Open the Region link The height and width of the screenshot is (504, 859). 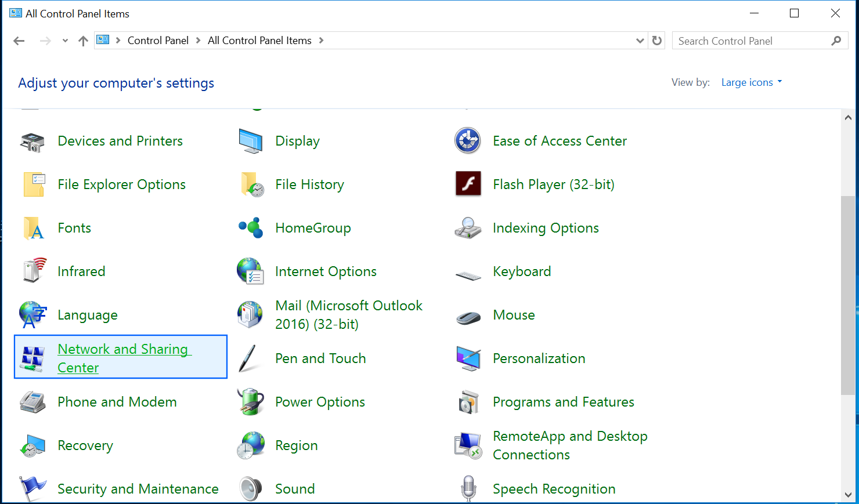296,445
